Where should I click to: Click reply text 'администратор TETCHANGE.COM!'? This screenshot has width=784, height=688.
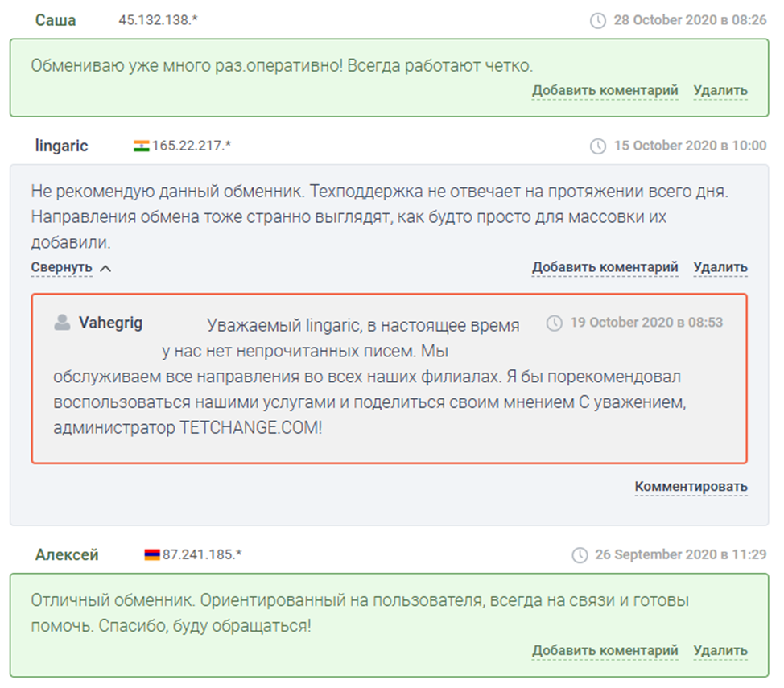pyautogui.click(x=188, y=428)
